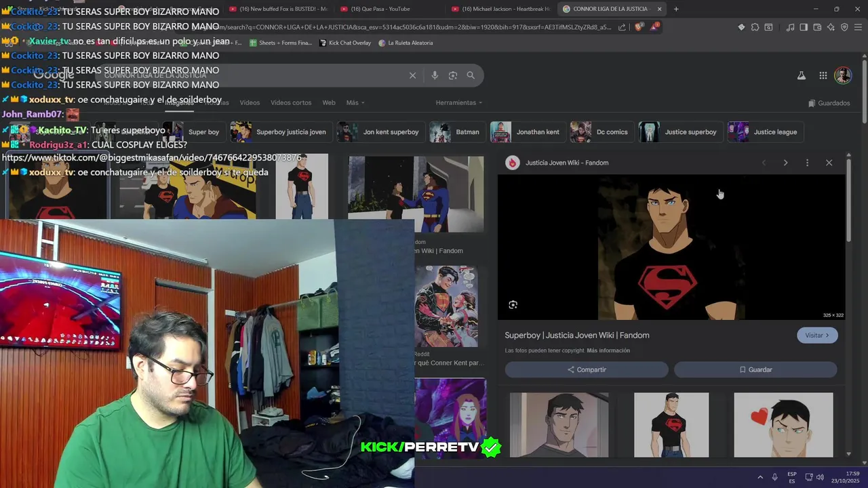Expand the Más filter dropdown

click(x=355, y=102)
